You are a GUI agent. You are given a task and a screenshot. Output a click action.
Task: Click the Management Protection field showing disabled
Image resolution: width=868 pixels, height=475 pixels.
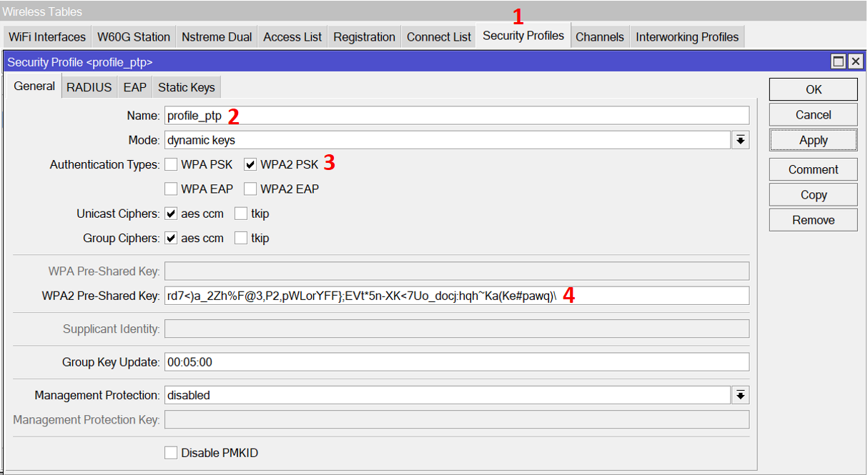448,395
